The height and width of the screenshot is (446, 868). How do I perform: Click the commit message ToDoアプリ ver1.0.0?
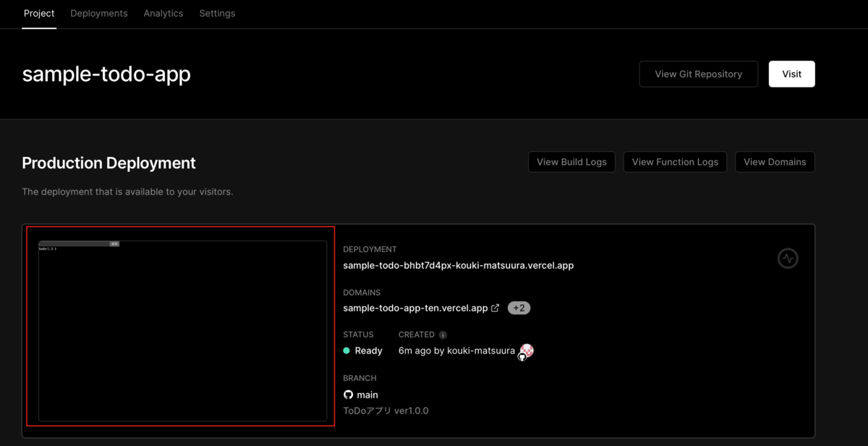click(x=386, y=411)
